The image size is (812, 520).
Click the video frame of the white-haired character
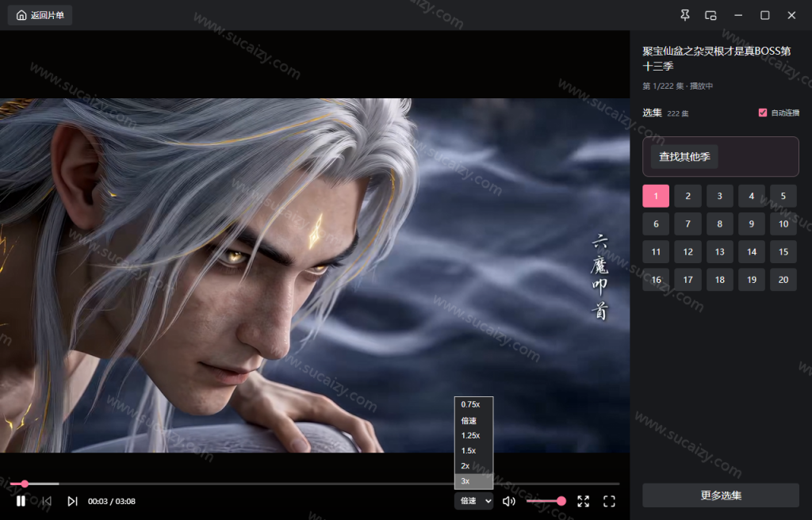tap(315, 275)
